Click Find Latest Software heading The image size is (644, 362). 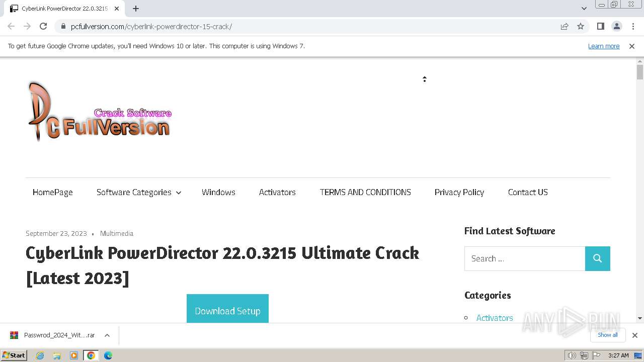[x=510, y=231]
